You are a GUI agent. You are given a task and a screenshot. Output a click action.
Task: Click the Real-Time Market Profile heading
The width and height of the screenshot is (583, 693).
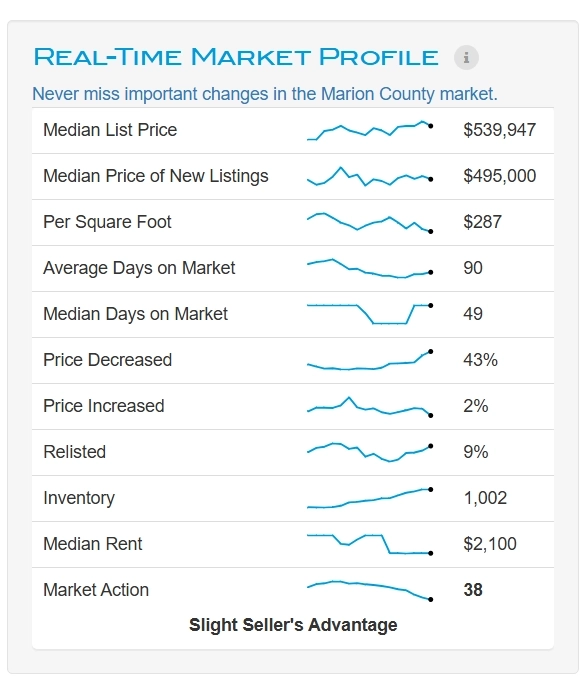click(x=236, y=57)
